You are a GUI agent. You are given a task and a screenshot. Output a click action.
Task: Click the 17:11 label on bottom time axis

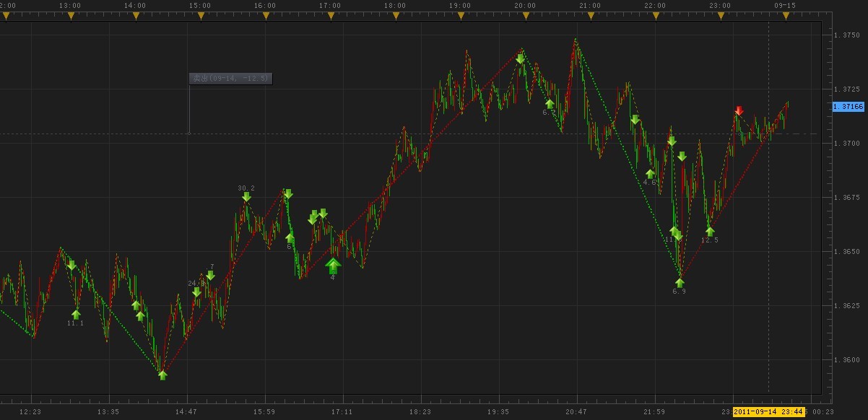(x=342, y=412)
